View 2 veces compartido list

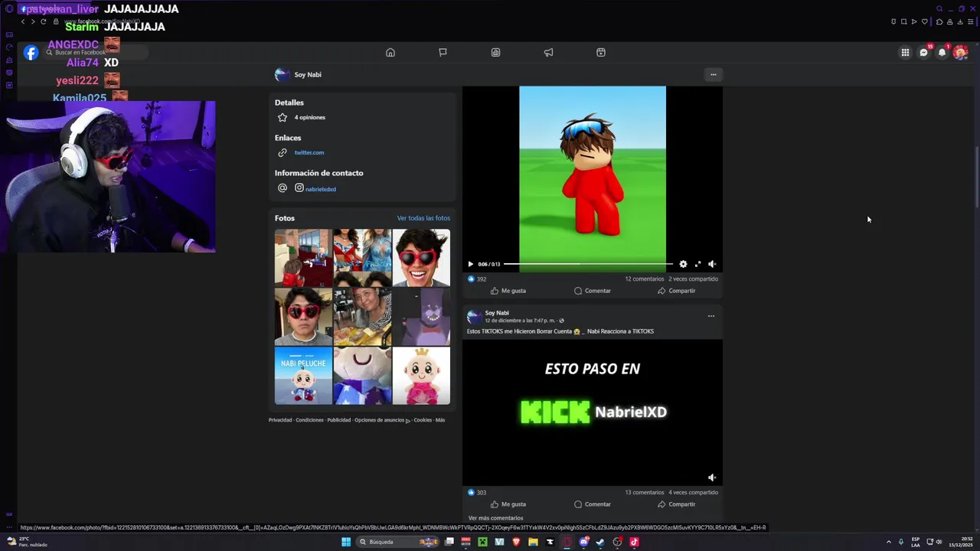[693, 279]
